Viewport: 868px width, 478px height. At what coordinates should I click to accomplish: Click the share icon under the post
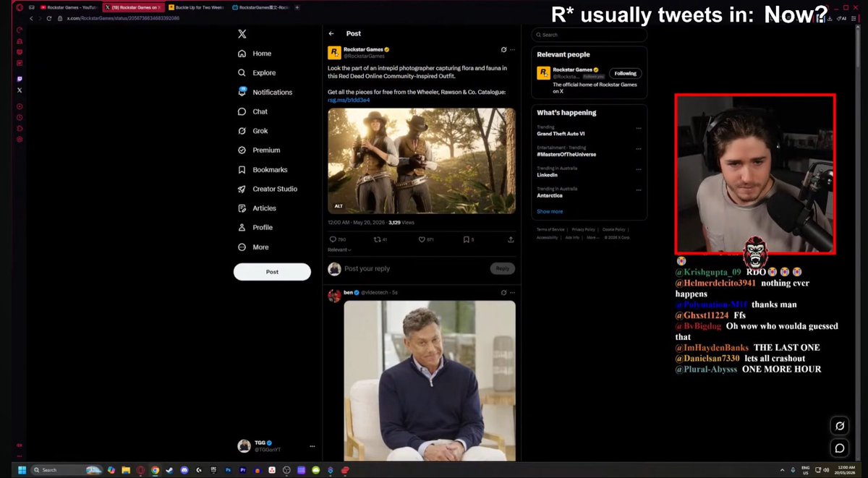click(511, 239)
